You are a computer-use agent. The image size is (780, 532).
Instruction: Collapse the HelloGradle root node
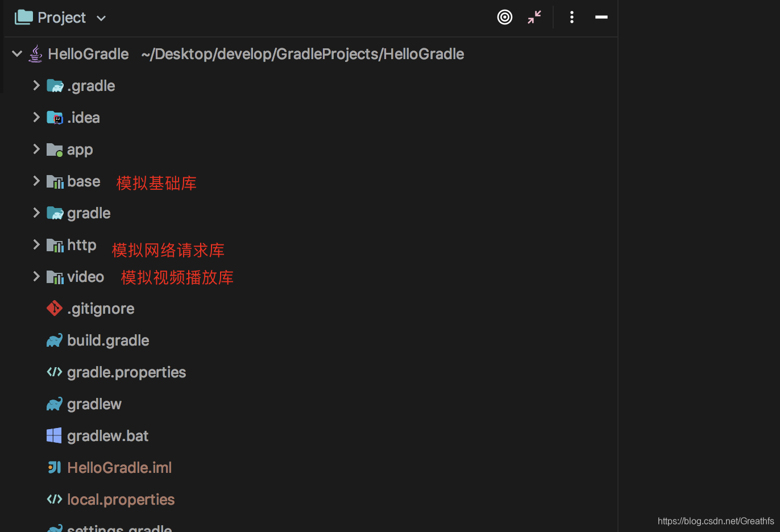tap(17, 54)
